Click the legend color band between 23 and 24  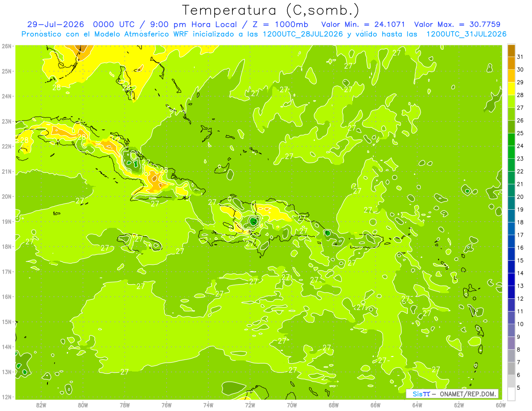[x=511, y=153]
